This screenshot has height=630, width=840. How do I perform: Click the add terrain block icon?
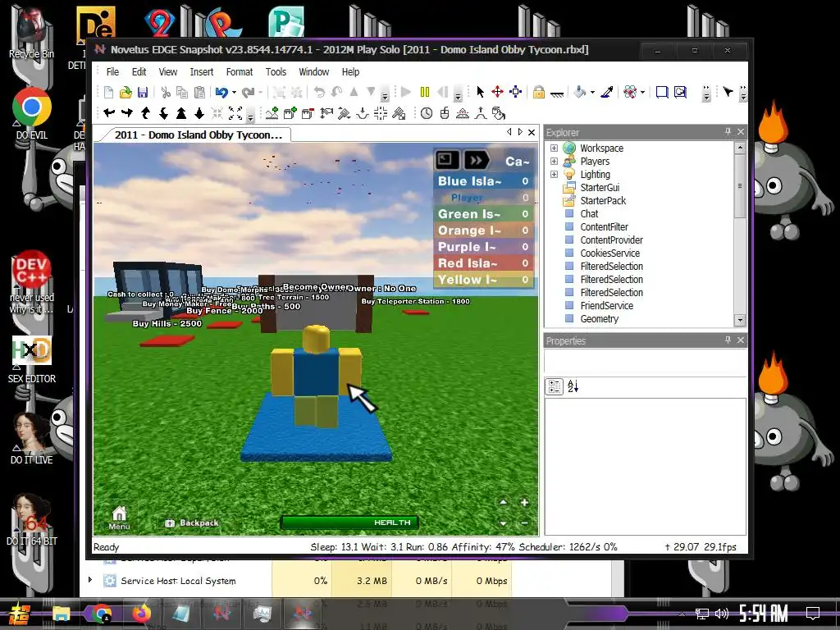pos(290,113)
